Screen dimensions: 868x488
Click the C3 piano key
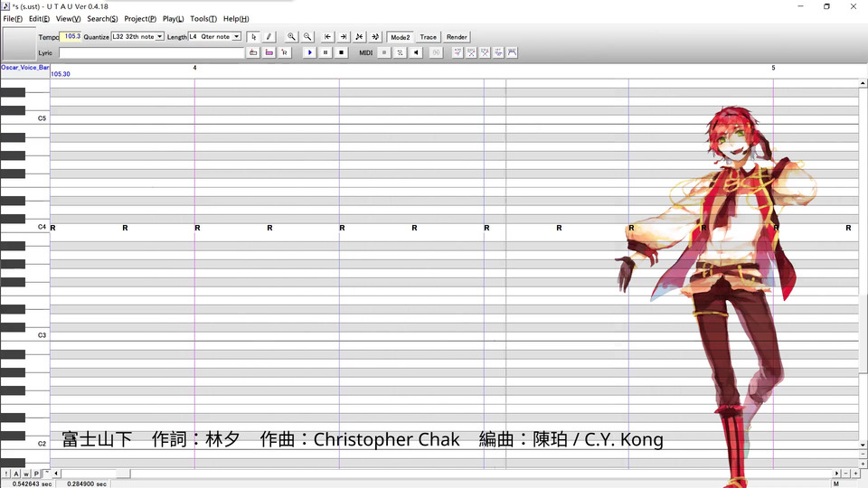(25, 336)
